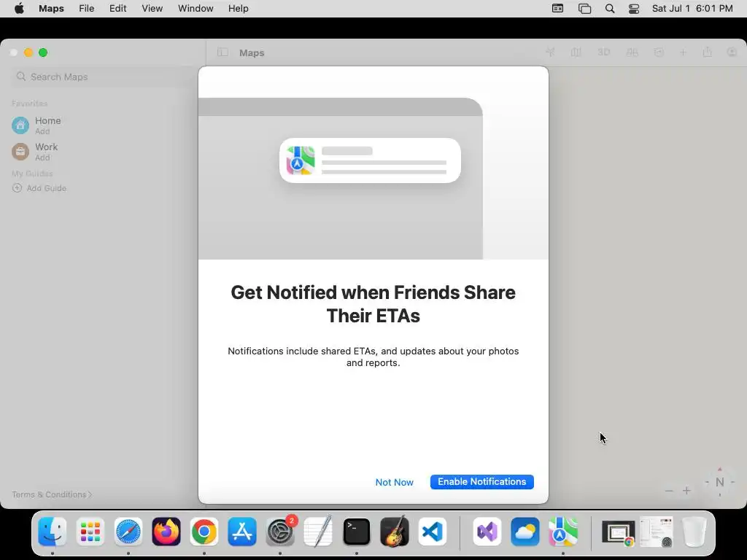This screenshot has width=747, height=560.
Task: Click Enable Notifications button
Action: 481,482
